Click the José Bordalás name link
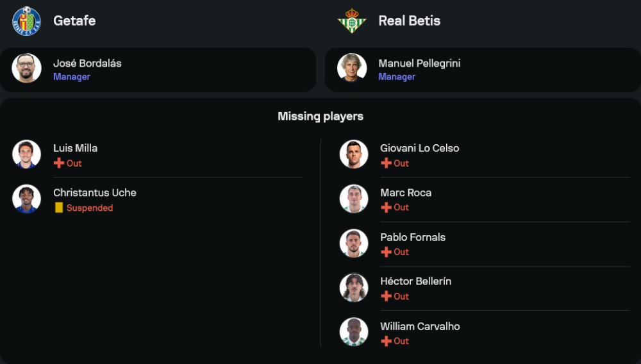 click(x=87, y=63)
